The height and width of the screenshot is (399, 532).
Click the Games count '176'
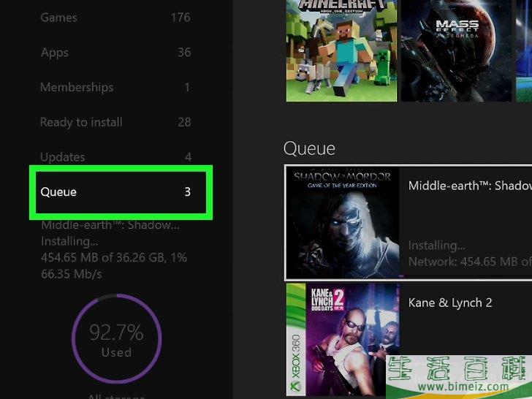tap(180, 18)
